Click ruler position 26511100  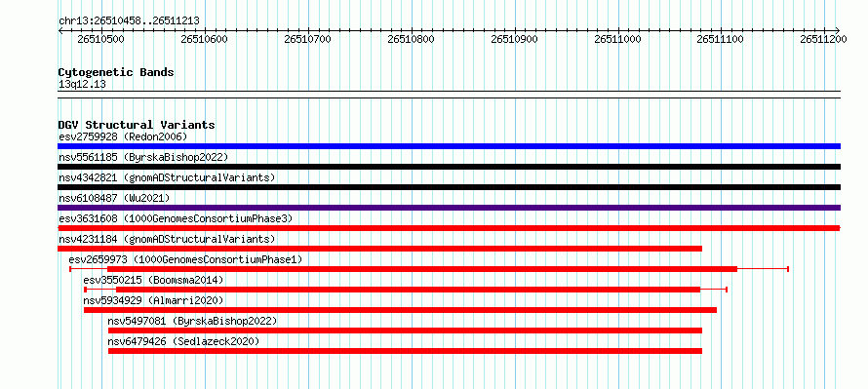pyautogui.click(x=721, y=39)
